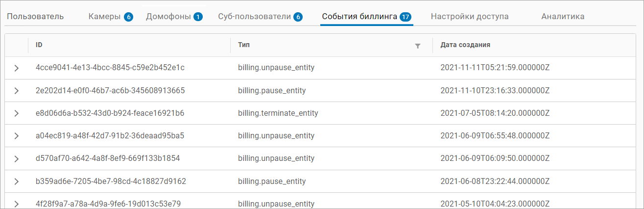Select date cell 2021-11-11T05:21:59.000000Z
Image resolution: width=644 pixels, height=209 pixels.
(495, 68)
